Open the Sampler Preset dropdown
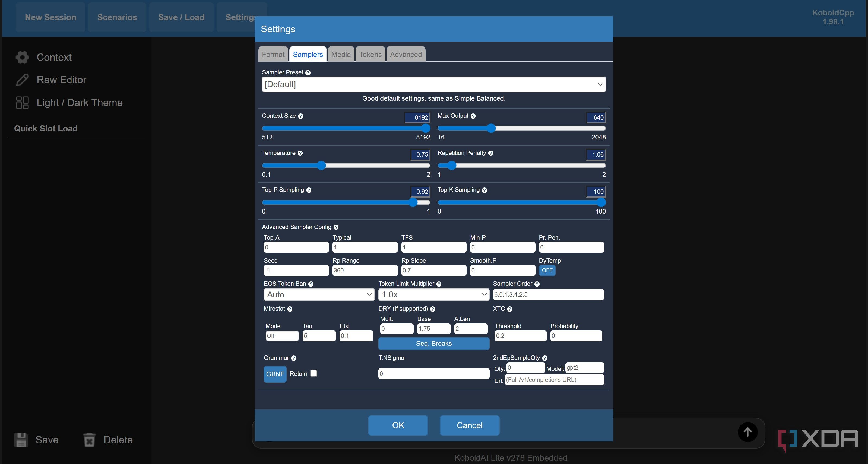The height and width of the screenshot is (464, 868). click(x=434, y=84)
